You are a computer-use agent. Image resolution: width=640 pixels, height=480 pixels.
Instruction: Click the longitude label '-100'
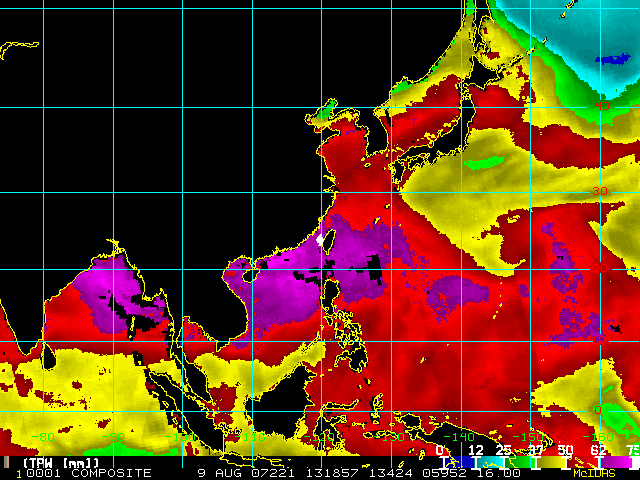coord(180,437)
